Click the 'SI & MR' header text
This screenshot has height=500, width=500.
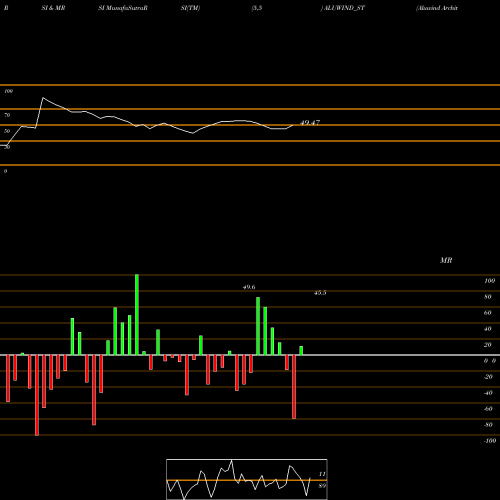tap(53, 8)
